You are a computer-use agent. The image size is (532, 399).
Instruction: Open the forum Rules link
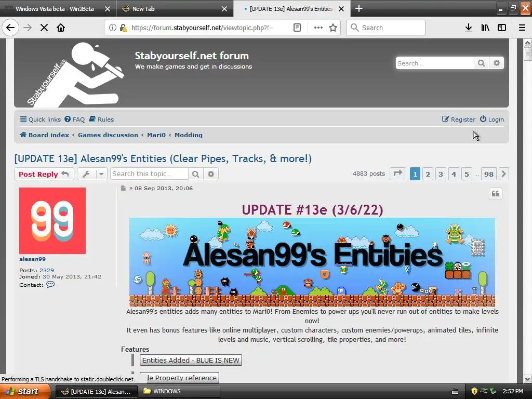pos(101,119)
